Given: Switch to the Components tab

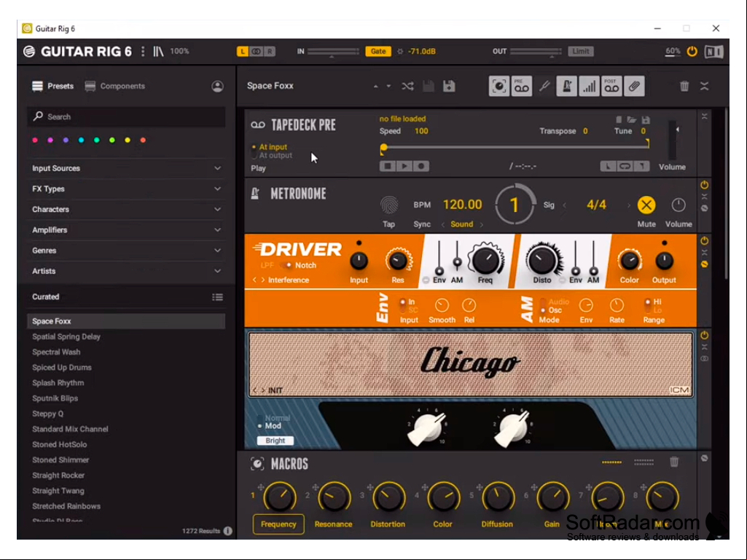Looking at the screenshot, I should coord(115,86).
